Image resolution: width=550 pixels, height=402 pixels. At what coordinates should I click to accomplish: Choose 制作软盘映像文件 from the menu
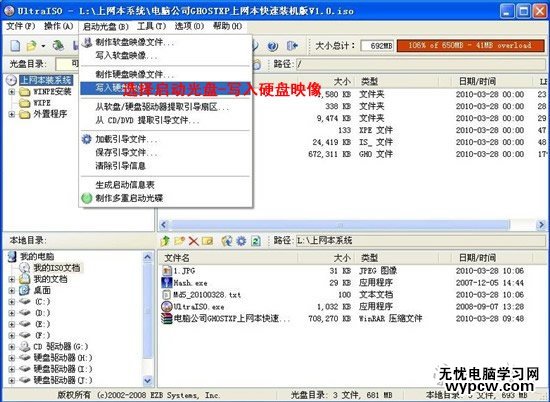tap(166, 42)
